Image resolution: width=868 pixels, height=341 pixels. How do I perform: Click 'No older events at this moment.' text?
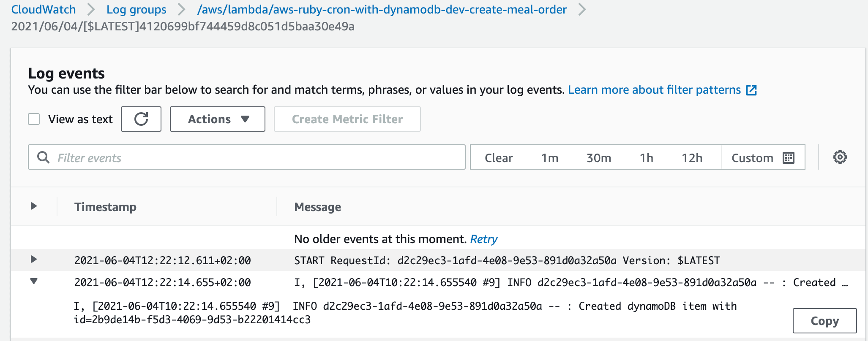coord(380,239)
